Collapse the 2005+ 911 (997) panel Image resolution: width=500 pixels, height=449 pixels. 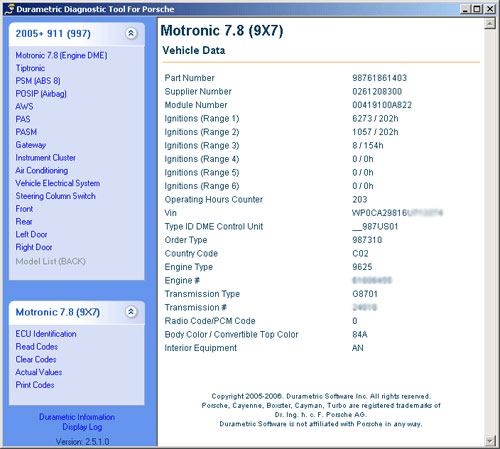[131, 33]
